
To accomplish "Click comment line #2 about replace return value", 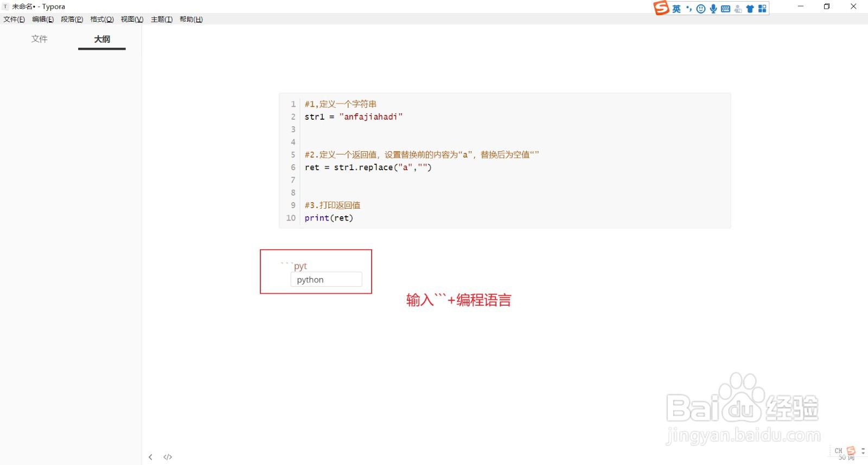I will (x=422, y=154).
